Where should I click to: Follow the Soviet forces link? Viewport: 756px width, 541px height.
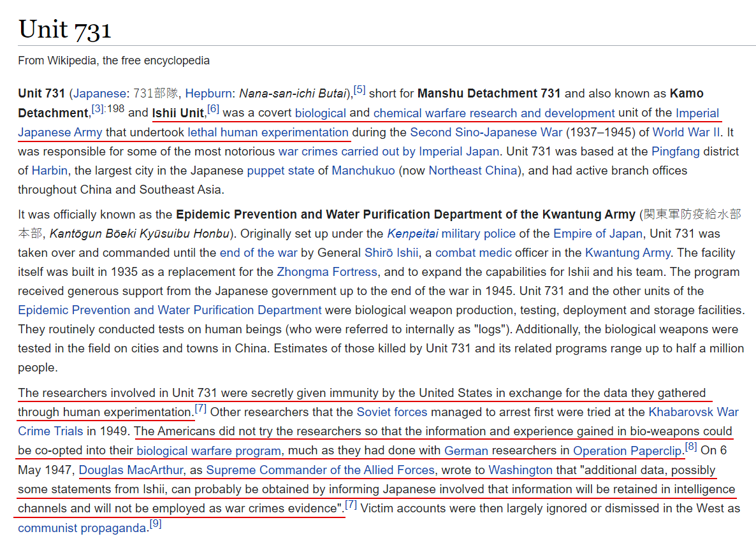tap(392, 412)
